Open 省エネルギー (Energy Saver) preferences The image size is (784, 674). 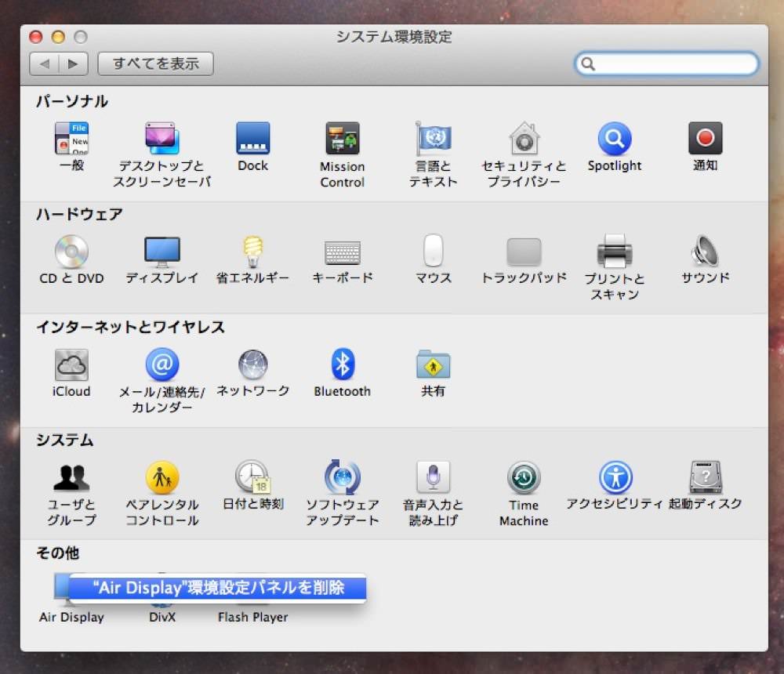pos(253,252)
